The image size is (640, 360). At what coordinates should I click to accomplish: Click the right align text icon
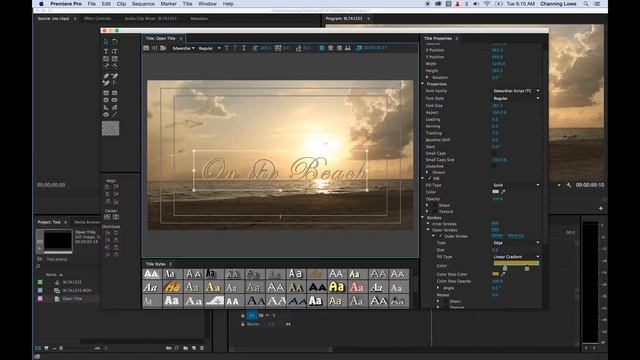point(339,48)
